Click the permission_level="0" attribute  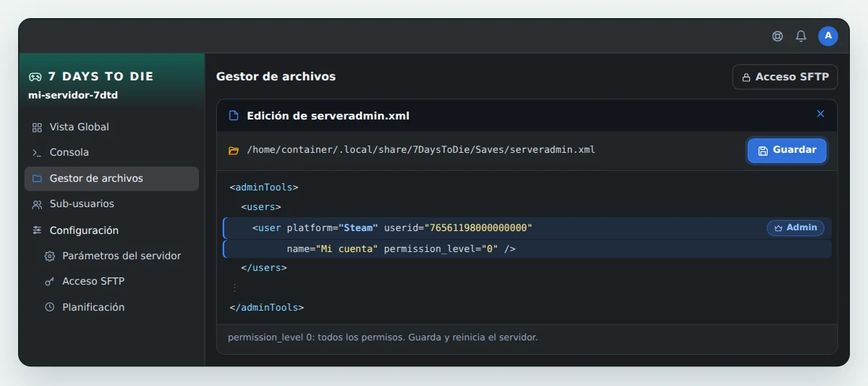pyautogui.click(x=441, y=249)
